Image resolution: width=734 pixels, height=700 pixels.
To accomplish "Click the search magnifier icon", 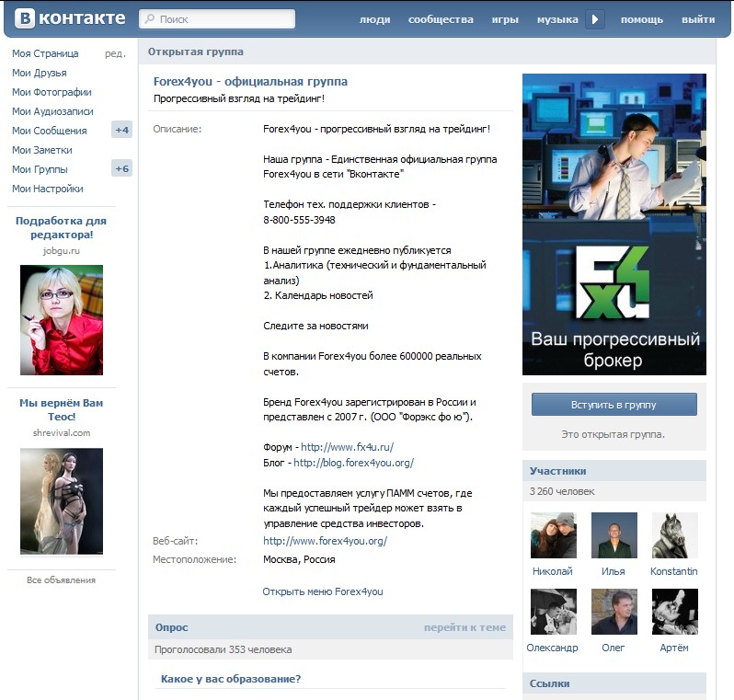I will (150, 19).
